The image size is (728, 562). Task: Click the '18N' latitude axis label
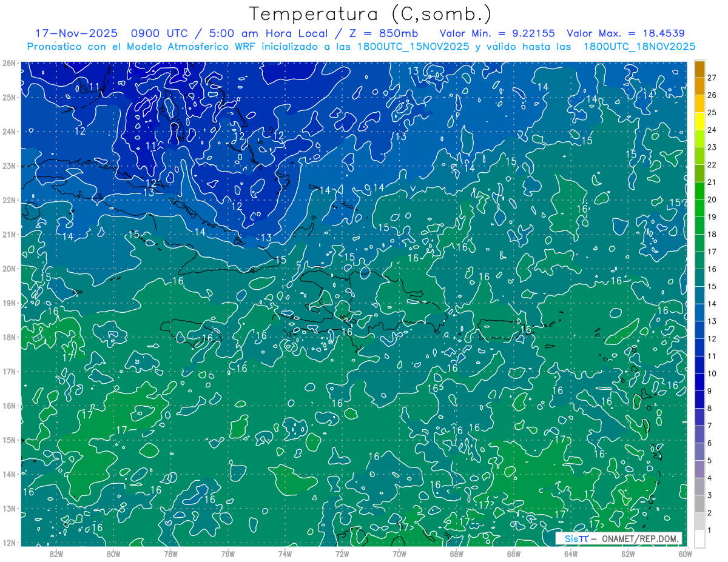(x=8, y=337)
